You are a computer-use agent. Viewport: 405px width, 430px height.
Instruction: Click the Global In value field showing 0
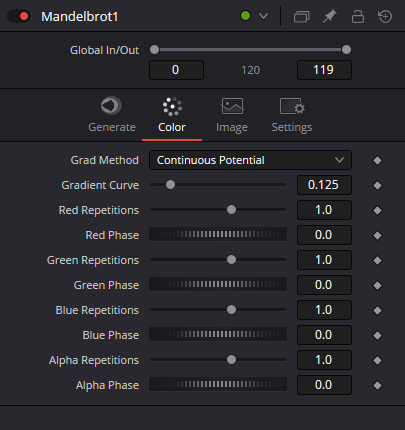pyautogui.click(x=176, y=70)
